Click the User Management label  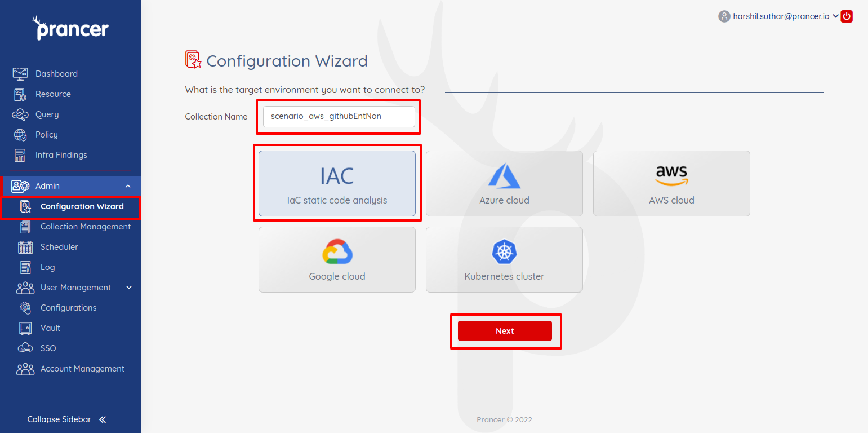75,288
